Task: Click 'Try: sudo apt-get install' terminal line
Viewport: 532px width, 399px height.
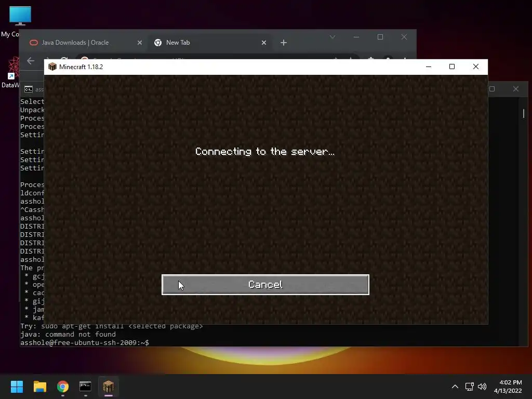Action: 112,326
